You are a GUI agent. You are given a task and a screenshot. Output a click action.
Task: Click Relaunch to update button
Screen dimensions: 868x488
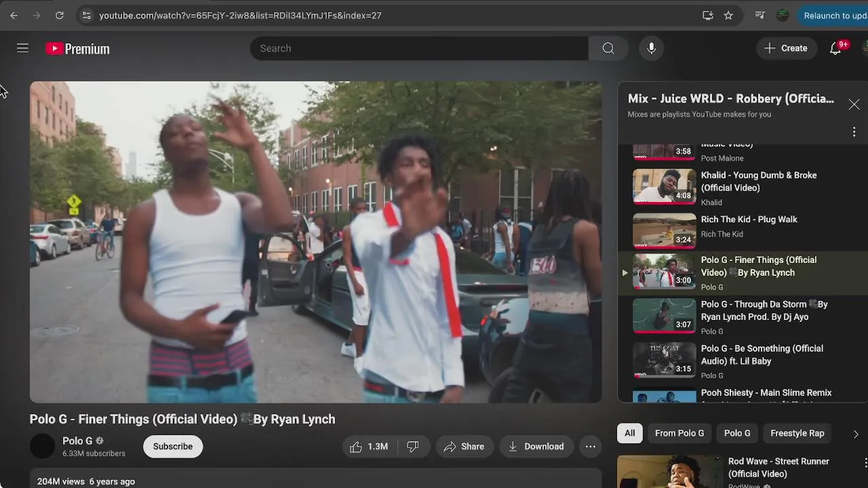click(833, 15)
